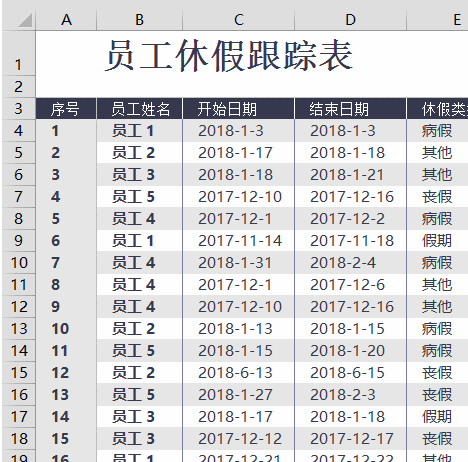468x462 pixels.
Task: Select end date 2018-1-18 in row 5
Action: [350, 153]
